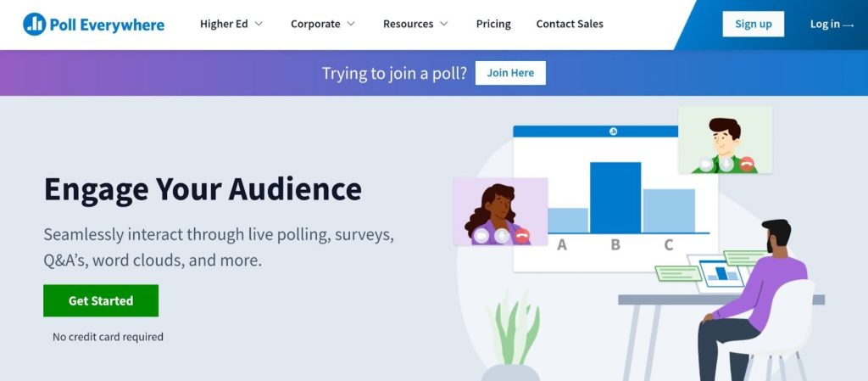Click the microphone icon on the woman's video tile

(502, 236)
